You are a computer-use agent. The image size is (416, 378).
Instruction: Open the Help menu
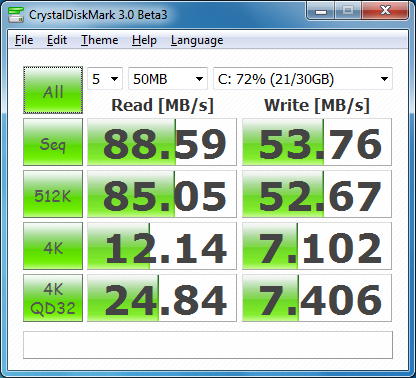tap(144, 40)
